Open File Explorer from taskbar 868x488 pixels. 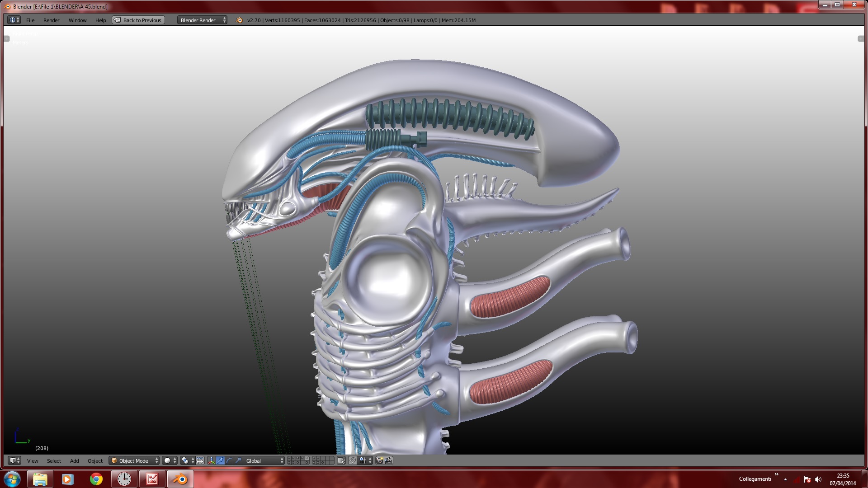(40, 479)
